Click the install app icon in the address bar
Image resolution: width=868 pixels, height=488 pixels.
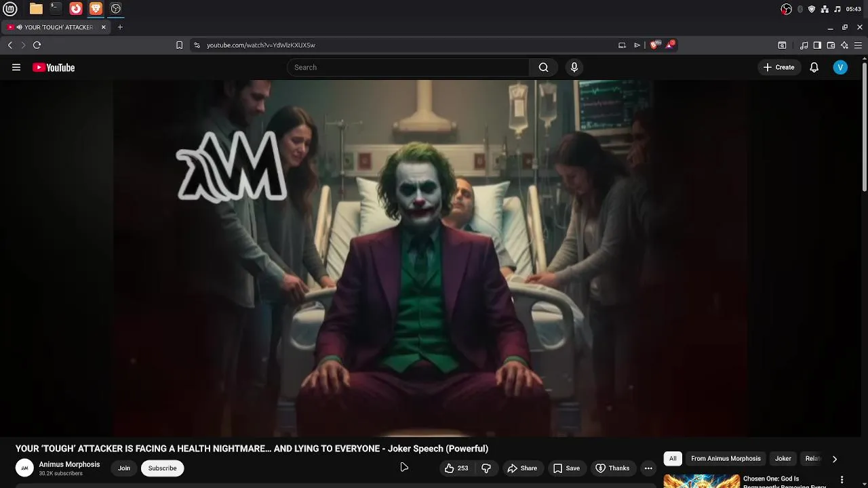pyautogui.click(x=622, y=45)
